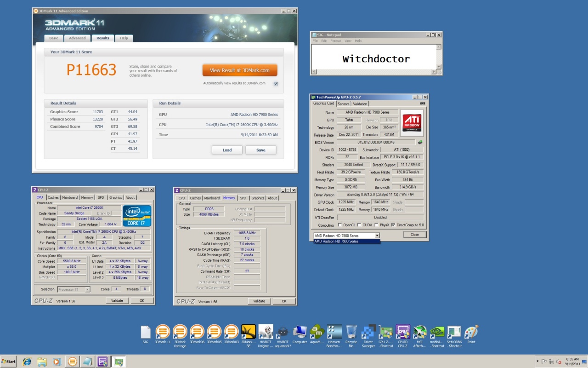
Task: Click the GPU-Z screenshot camera icon
Action: pos(423,103)
